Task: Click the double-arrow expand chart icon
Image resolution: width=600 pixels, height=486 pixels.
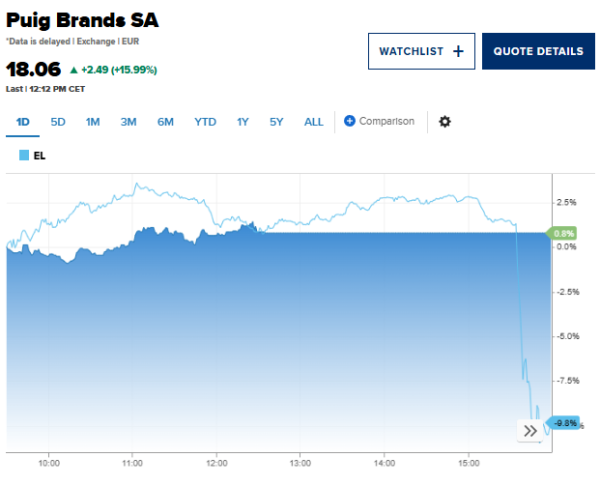Action: click(x=530, y=431)
